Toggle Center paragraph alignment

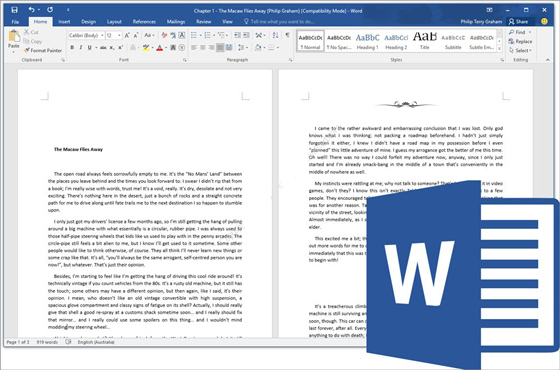click(203, 48)
